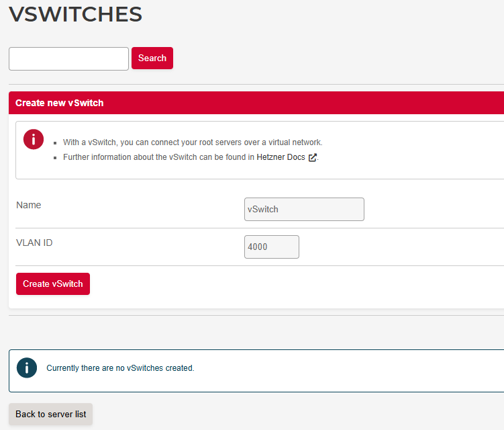Click the first bullet marker in the info box
Viewport: 504px width, 430px height.
click(54, 143)
